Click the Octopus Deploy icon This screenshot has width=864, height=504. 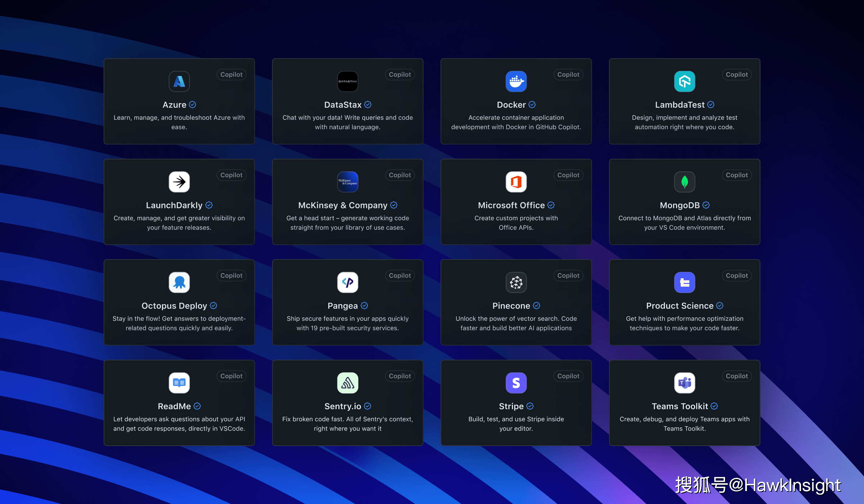click(179, 282)
